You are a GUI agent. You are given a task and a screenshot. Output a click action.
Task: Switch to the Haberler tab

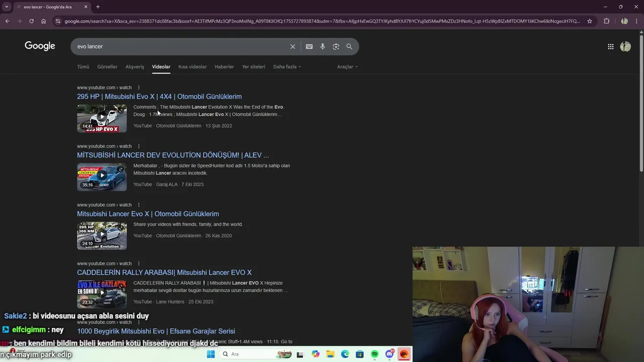(224, 66)
